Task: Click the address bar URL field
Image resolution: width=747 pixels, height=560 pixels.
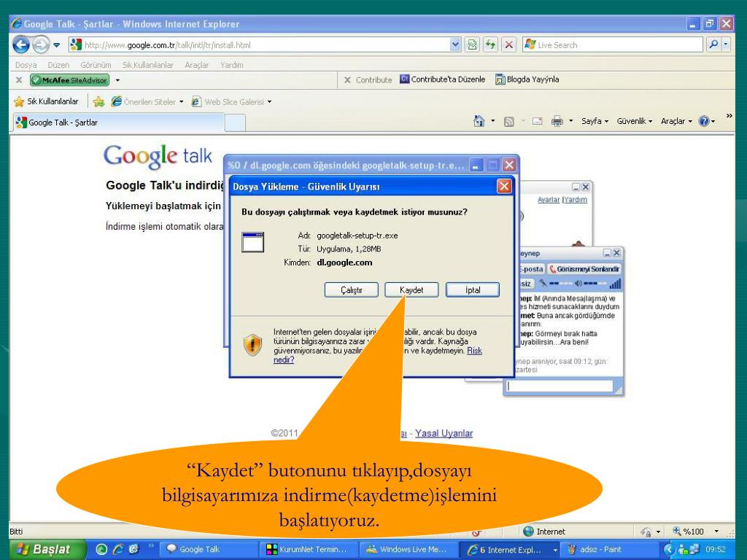Action: coord(260,45)
